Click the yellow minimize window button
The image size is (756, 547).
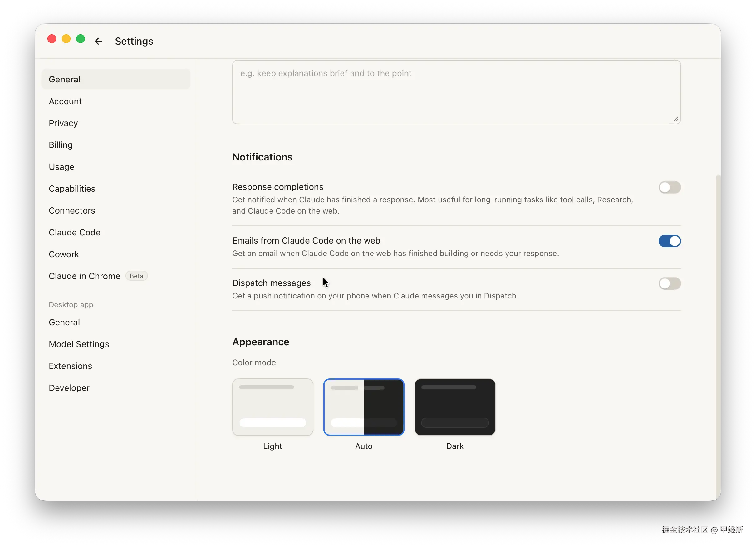click(66, 39)
